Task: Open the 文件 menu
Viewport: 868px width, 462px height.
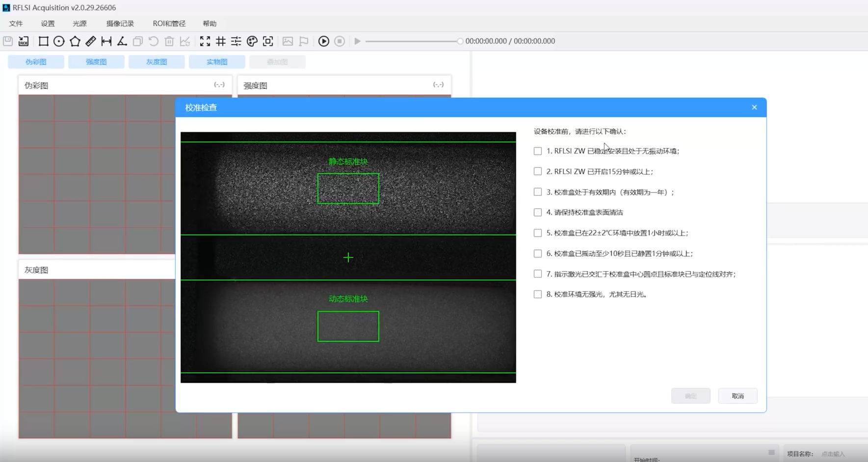Action: (x=16, y=24)
